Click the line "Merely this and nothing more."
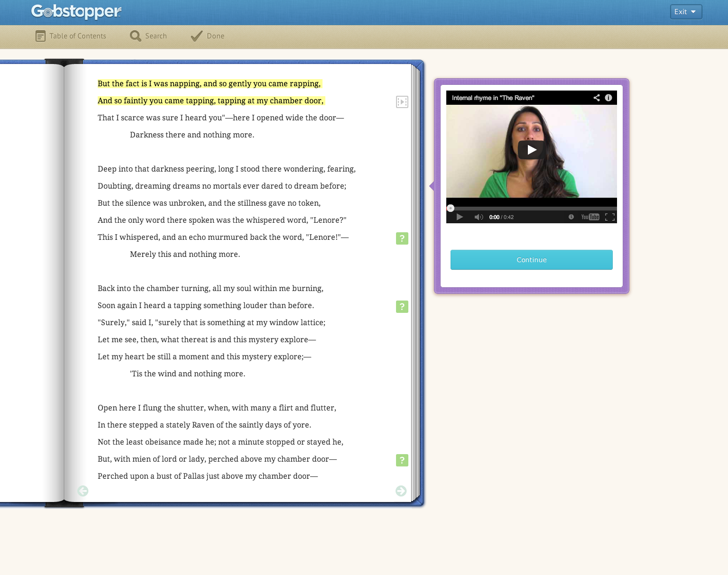The height and width of the screenshot is (575, 728). coord(185,255)
